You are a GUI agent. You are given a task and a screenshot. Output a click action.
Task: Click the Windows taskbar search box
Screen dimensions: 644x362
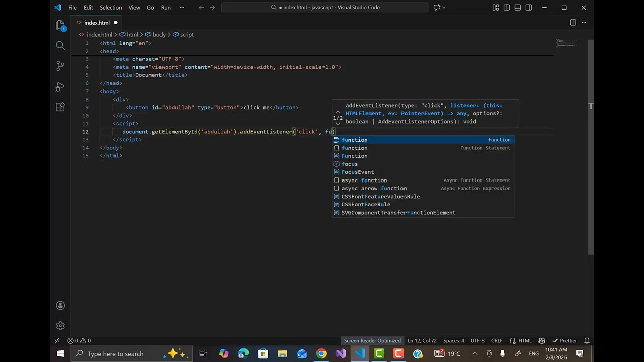132,353
